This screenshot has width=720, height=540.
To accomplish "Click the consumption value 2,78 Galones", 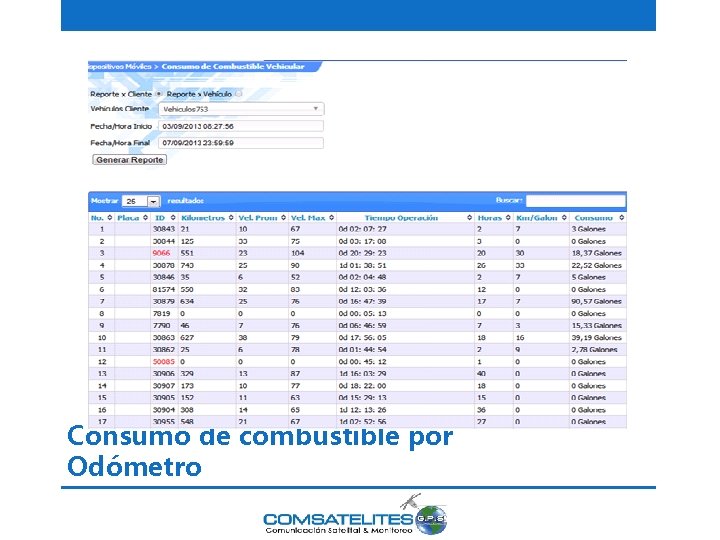I will coord(594,350).
